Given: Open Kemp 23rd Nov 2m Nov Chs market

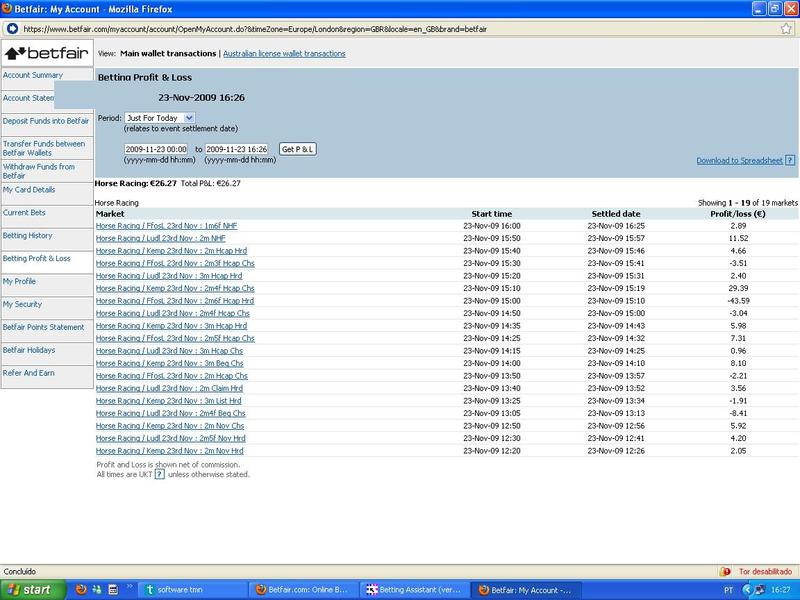Looking at the screenshot, I should click(170, 426).
